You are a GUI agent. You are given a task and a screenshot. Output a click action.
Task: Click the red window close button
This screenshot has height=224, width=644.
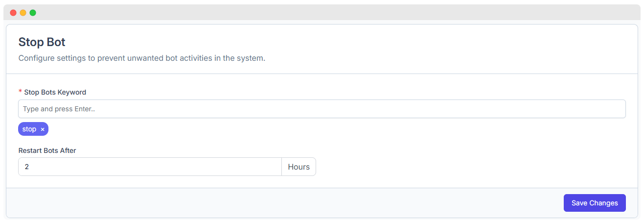pyautogui.click(x=13, y=13)
